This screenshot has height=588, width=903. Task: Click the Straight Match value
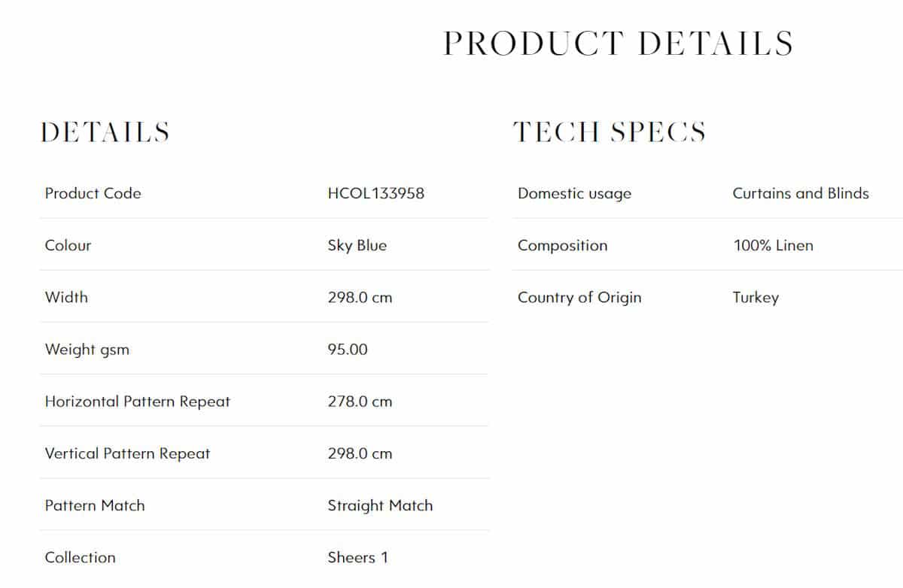click(380, 506)
